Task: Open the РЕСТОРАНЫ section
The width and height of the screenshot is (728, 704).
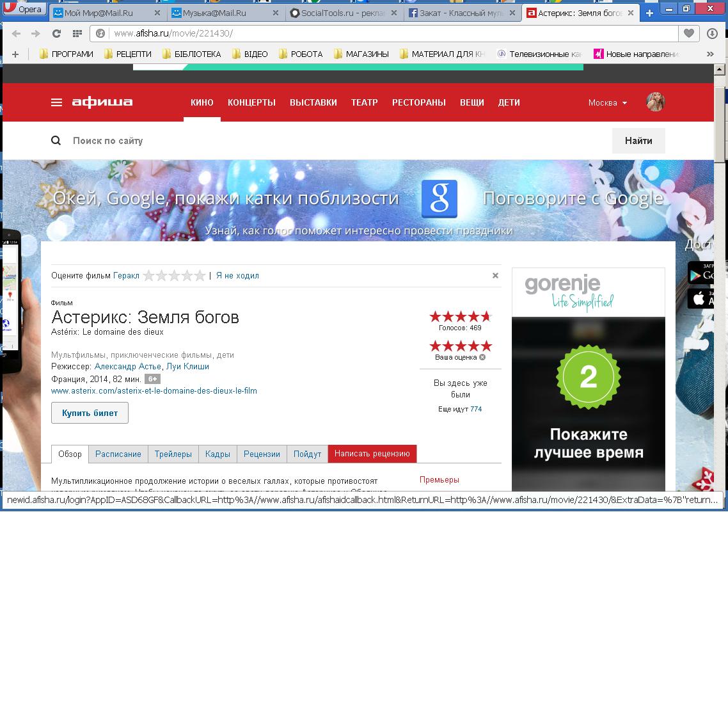Action: coord(419,102)
